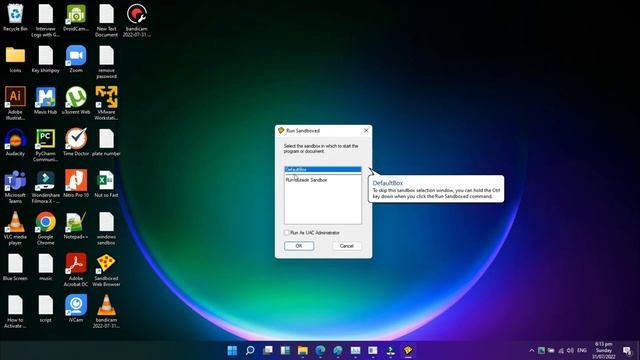This screenshot has height=360, width=640.
Task: Select the Blue Screen file
Action: tap(15, 267)
